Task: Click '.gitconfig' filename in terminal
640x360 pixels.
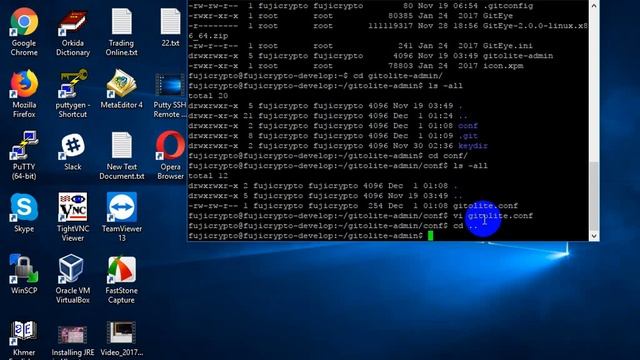Action: 507,6
